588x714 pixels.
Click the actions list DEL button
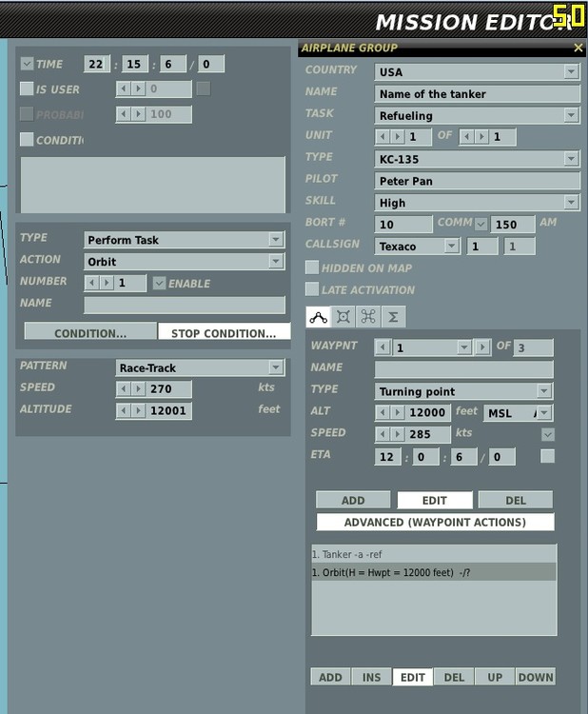tap(454, 677)
